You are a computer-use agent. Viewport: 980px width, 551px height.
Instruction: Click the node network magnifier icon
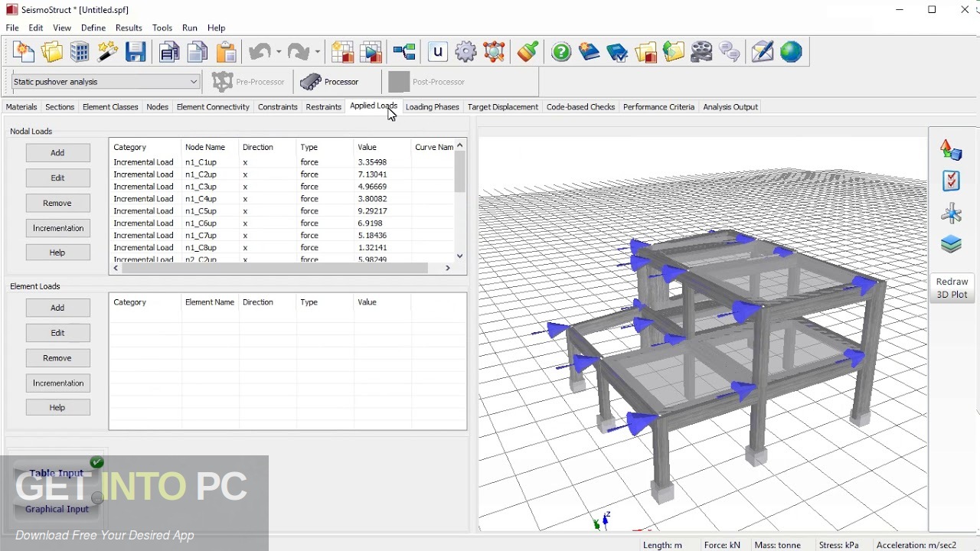tap(495, 52)
